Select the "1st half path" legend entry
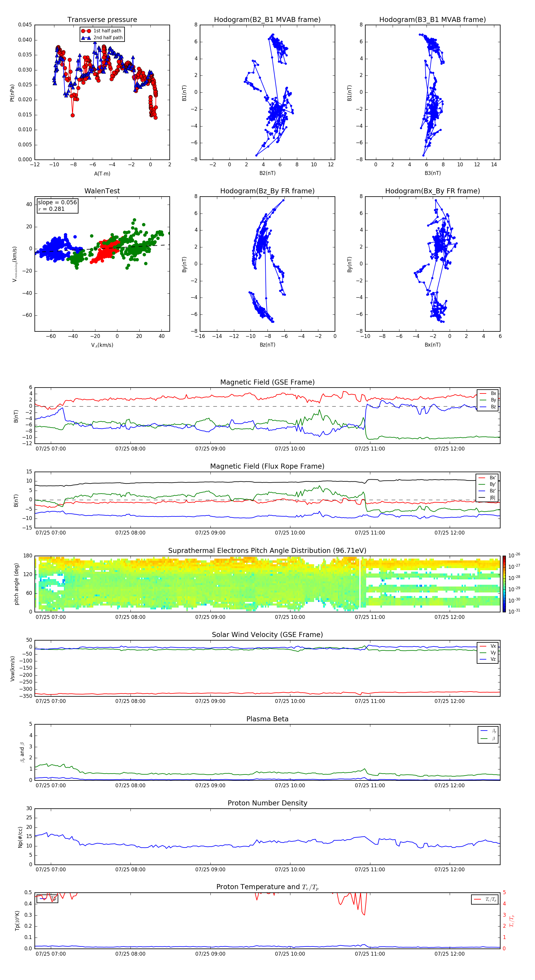The width and height of the screenshot is (535, 980). 102,31
